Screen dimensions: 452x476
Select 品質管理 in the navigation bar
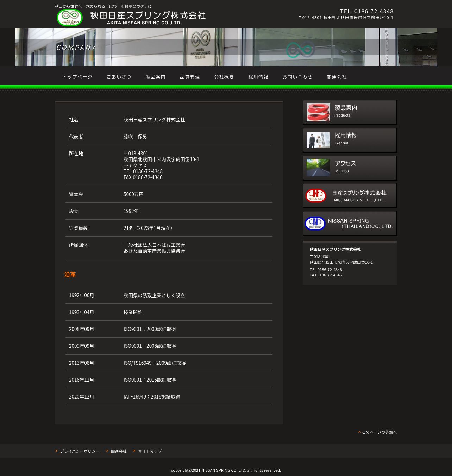(x=190, y=77)
